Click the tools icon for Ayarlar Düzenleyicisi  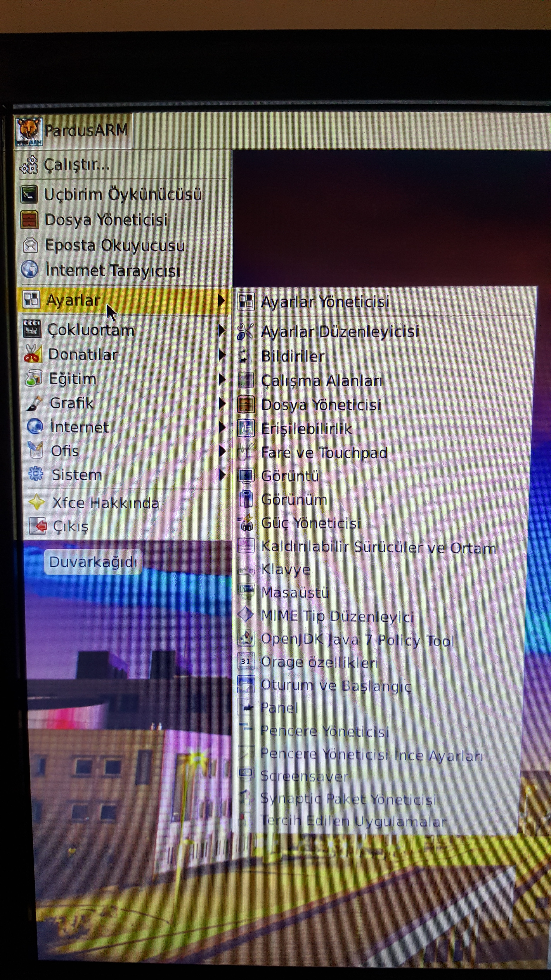[x=245, y=331]
